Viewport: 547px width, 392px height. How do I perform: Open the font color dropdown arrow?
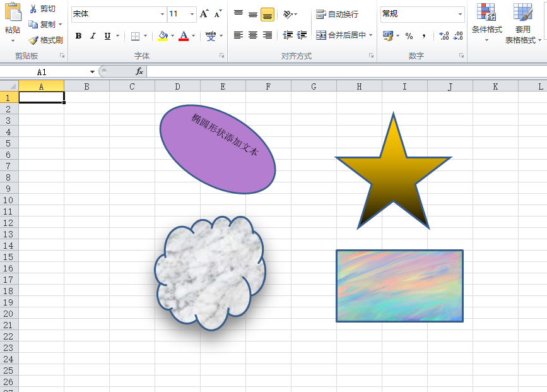click(x=193, y=35)
